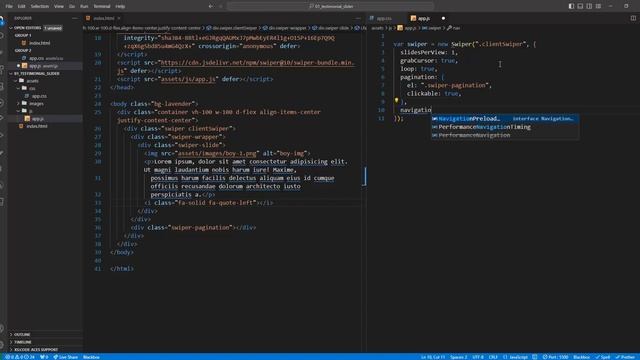This screenshot has width=640, height=360.
Task: Click the command center search box
Action: click(x=331, y=6)
